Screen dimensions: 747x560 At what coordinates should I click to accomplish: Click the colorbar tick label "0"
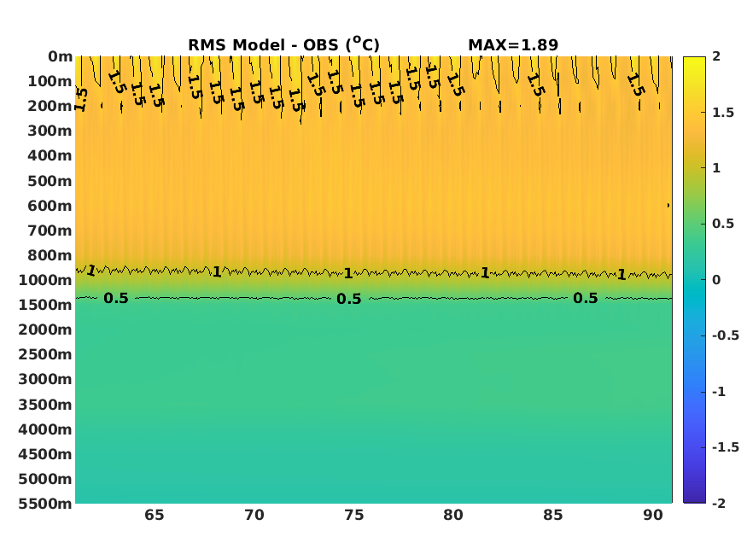(x=716, y=280)
